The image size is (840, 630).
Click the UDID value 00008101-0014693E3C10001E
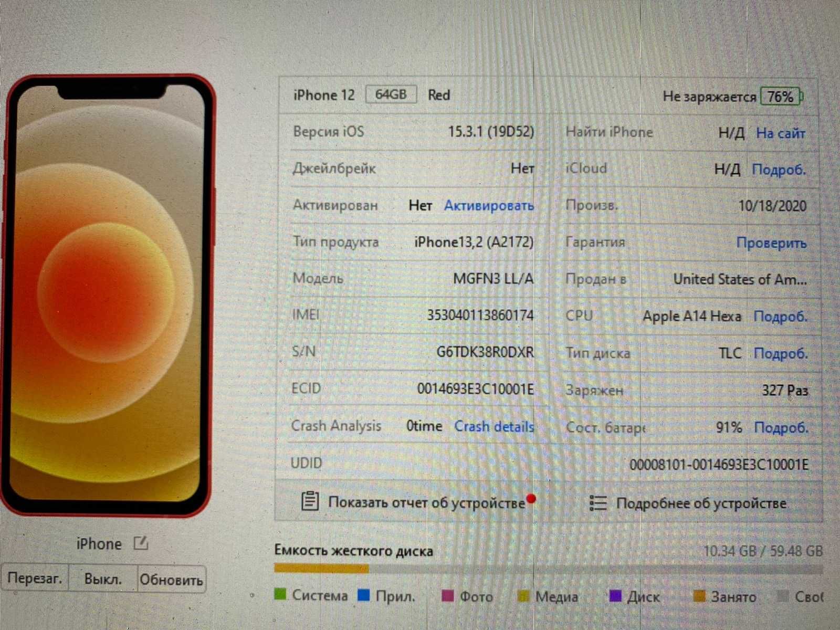[x=719, y=464]
